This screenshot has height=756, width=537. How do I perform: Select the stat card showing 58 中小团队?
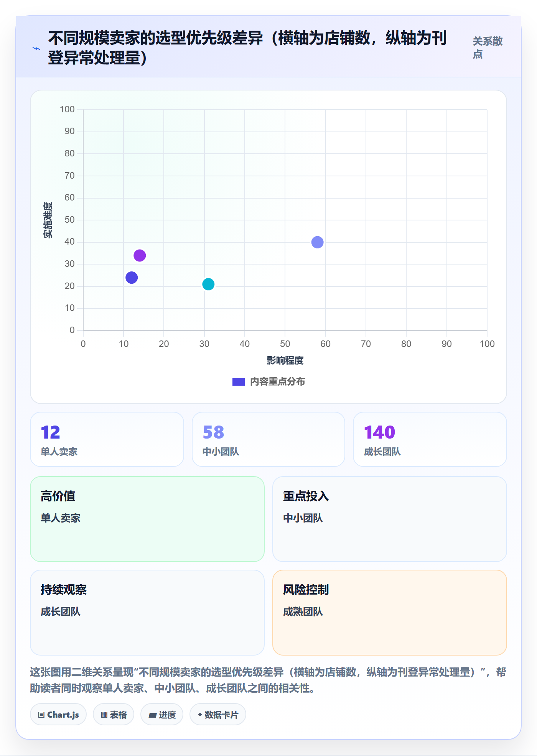[268, 439]
